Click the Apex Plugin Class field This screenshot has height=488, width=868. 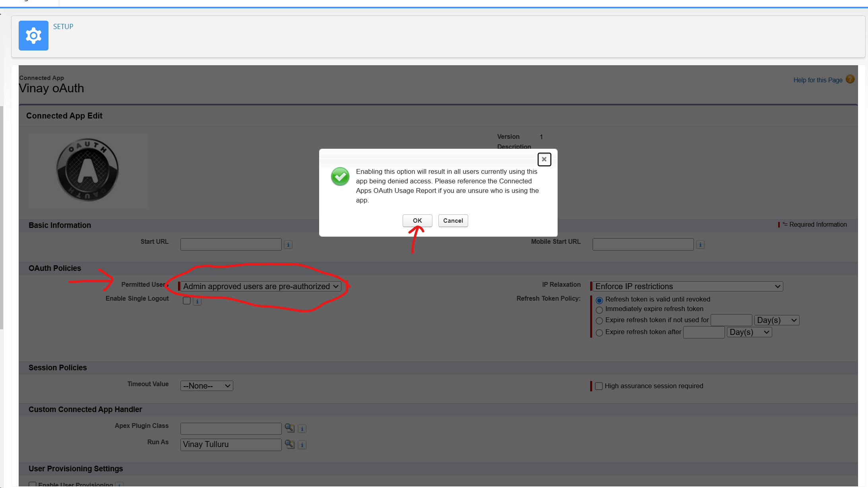[x=231, y=428]
